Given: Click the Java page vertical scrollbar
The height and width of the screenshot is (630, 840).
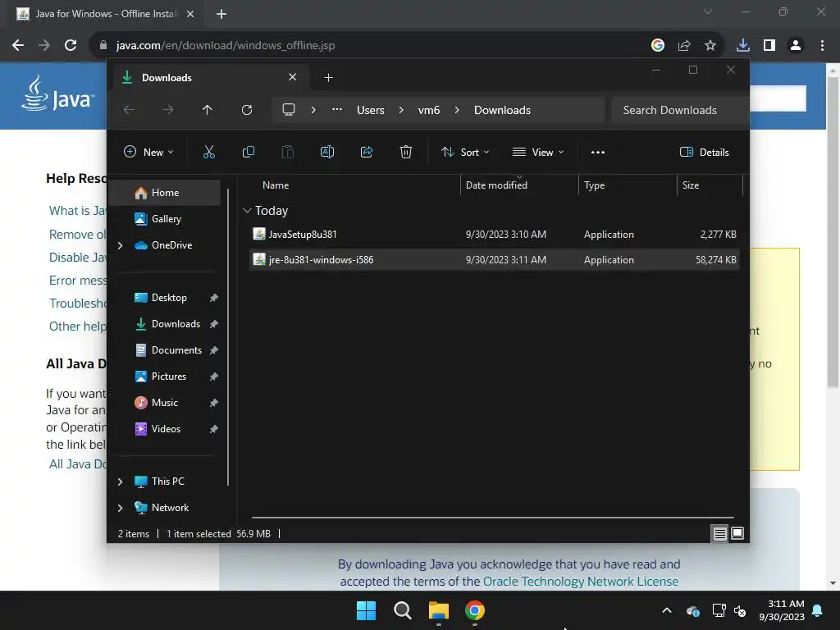Looking at the screenshot, I should point(833,232).
